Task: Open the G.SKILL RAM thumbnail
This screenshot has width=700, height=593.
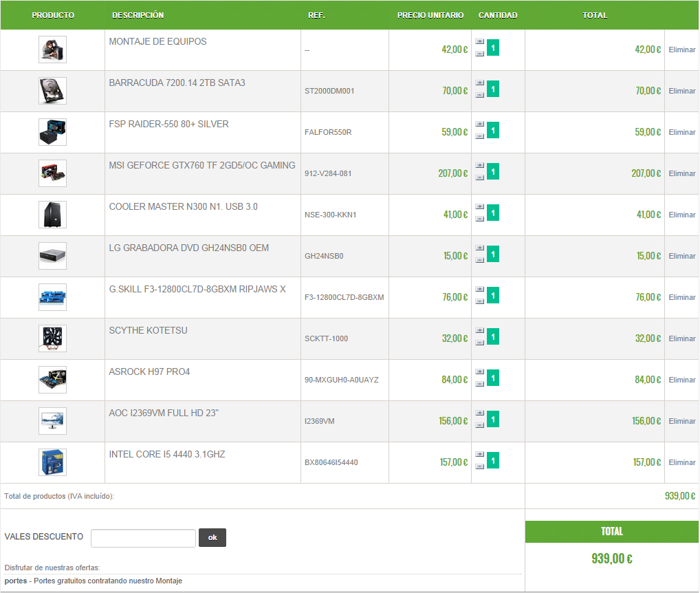Action: point(53,297)
